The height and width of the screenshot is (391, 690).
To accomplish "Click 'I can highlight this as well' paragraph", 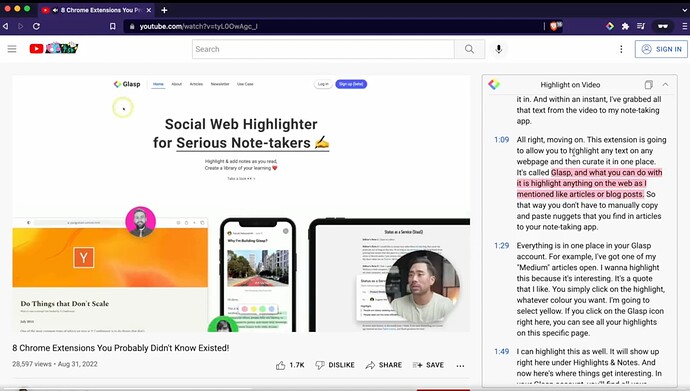I will point(589,365).
